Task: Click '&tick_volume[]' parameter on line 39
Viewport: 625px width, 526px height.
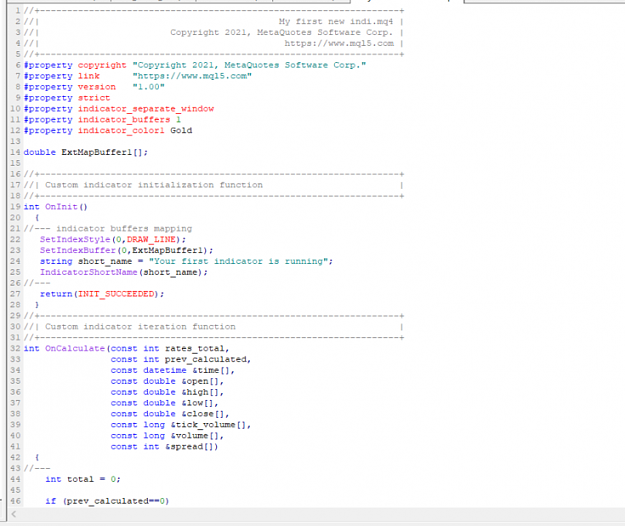Action: click(208, 425)
